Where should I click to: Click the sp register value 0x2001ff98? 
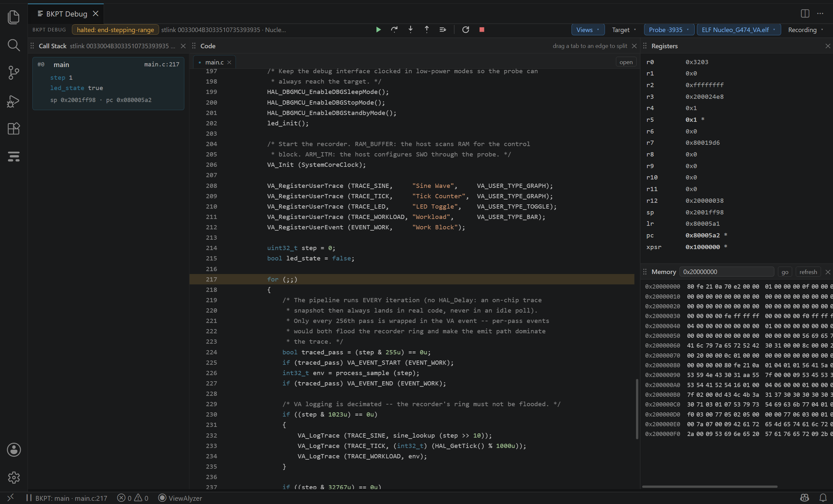(x=704, y=212)
